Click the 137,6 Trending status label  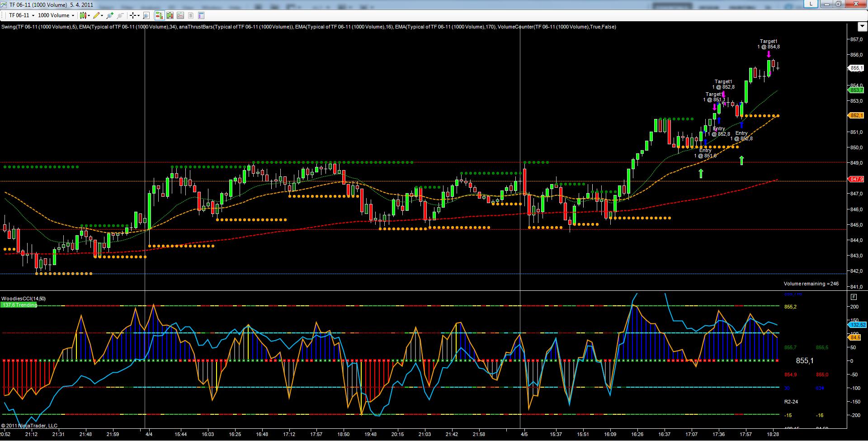(x=19, y=305)
